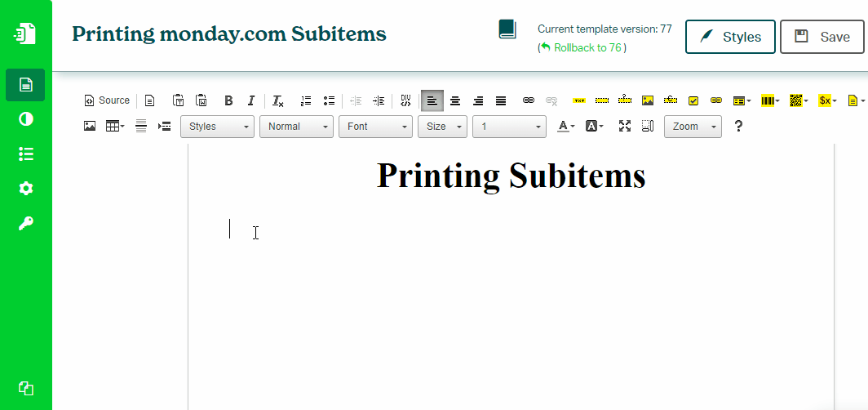
Task: Click the remove format icon
Action: 278,100
